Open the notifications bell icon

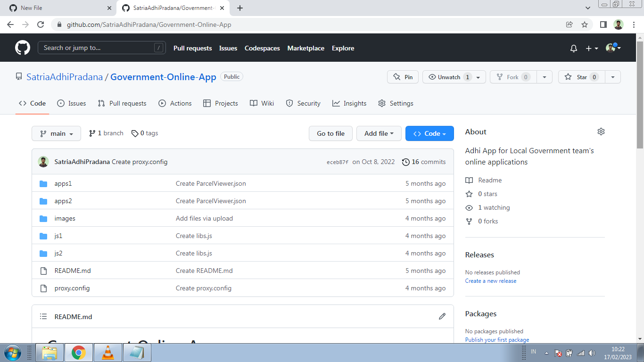coord(573,48)
